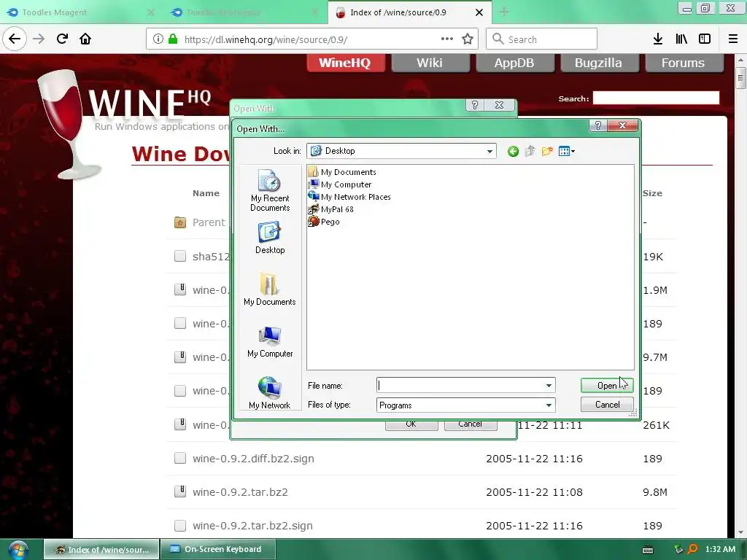Viewport: 747px width, 560px height.
Task: Click the keyboard icon in system tray
Action: [648, 550]
